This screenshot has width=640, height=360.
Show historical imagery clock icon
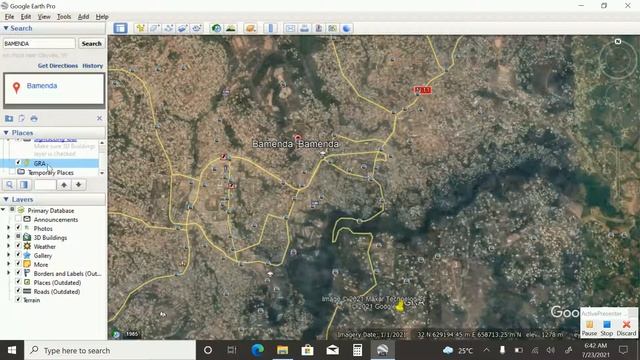216,28
